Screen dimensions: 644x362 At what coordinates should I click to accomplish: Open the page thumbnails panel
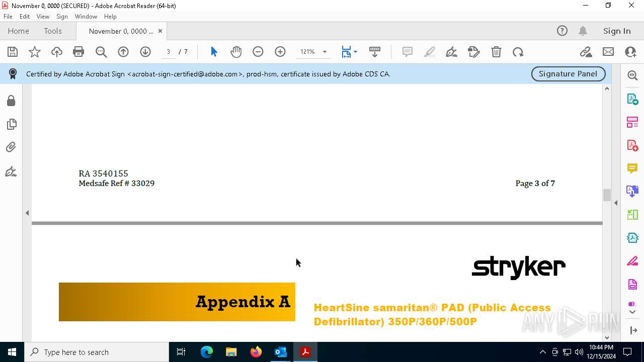11,124
